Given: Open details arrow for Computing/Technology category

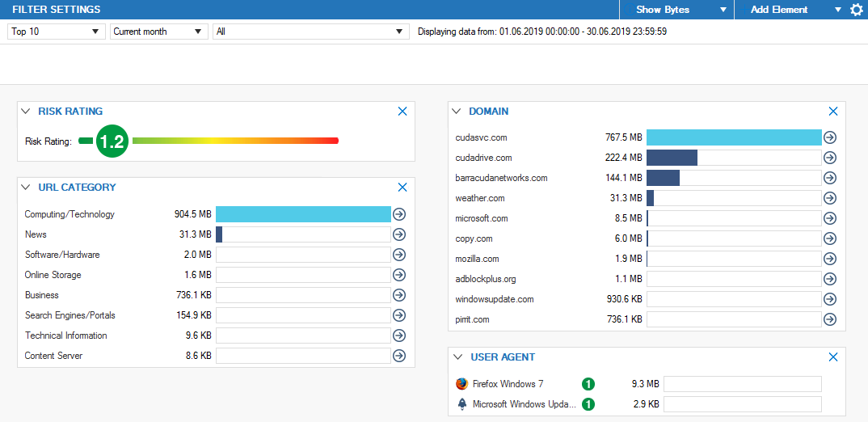Looking at the screenshot, I should click(399, 214).
